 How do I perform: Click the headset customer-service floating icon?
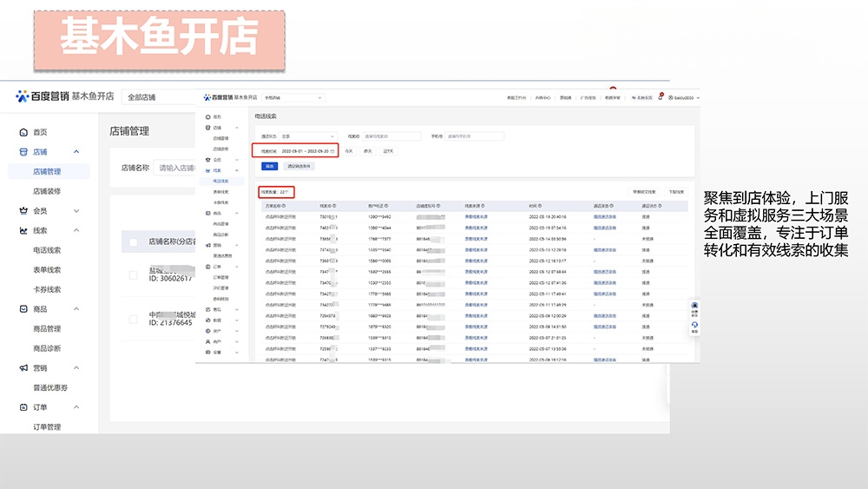[x=694, y=325]
